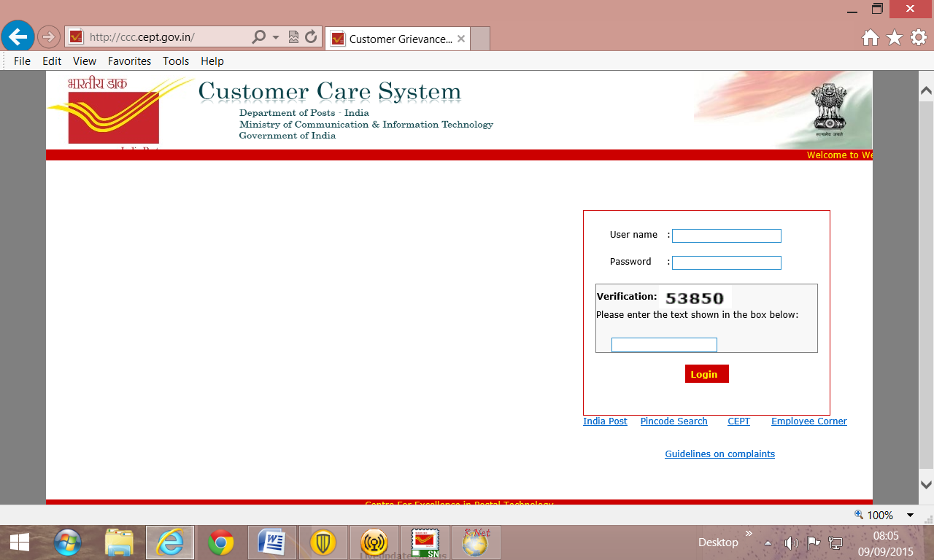The width and height of the screenshot is (934, 560).
Task: Click the Compatibility View icon in address bar
Action: click(292, 36)
